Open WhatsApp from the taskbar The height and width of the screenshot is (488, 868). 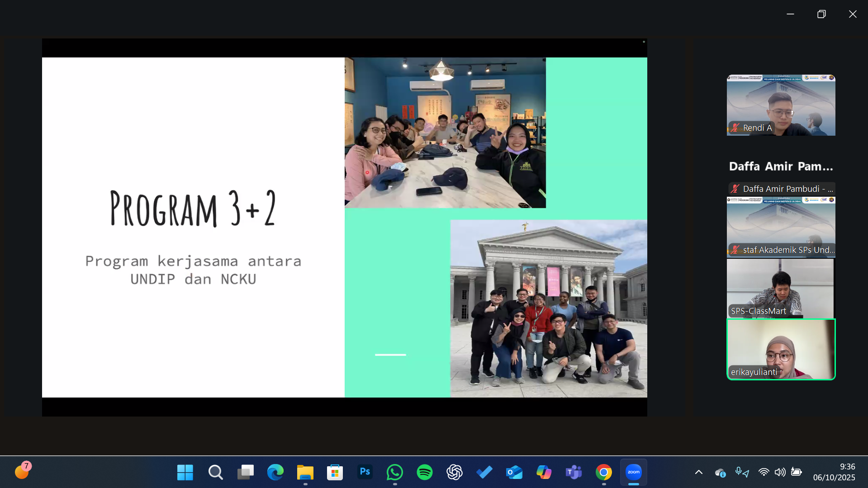[x=394, y=472]
